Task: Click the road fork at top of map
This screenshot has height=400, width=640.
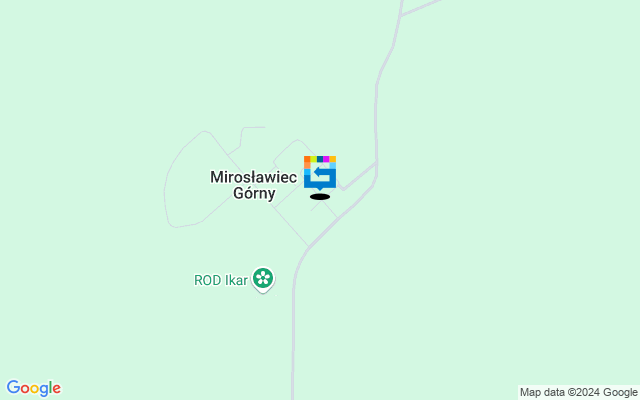Action: pos(401,16)
